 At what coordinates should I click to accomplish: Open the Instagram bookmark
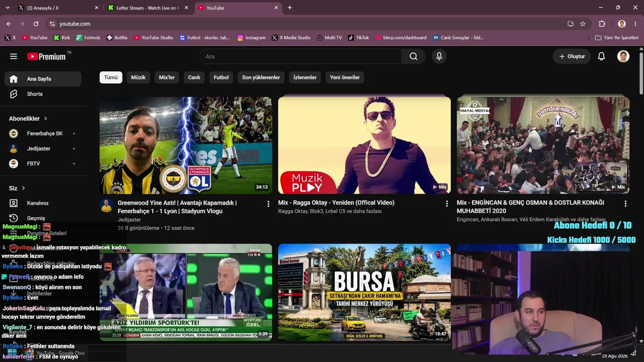pyautogui.click(x=252, y=38)
